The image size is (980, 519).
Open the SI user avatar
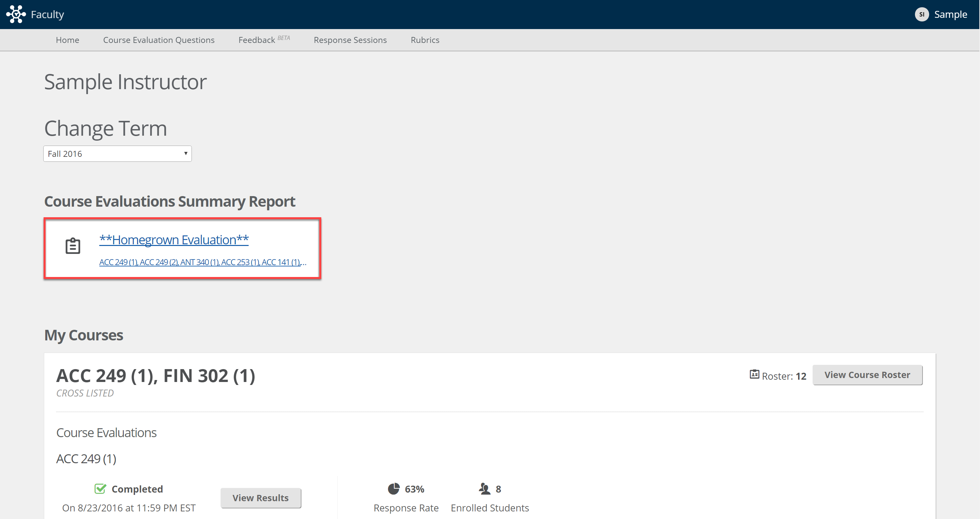922,15
